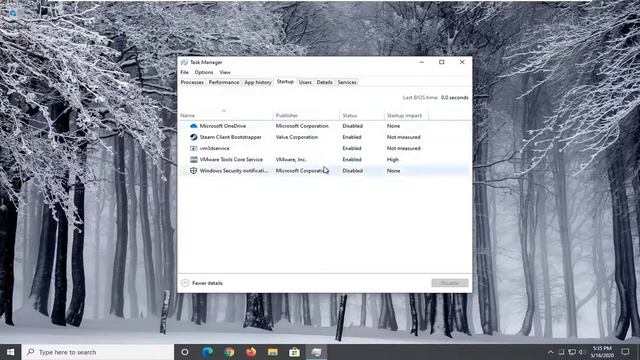Minimize the Task Manager window

(x=422, y=62)
